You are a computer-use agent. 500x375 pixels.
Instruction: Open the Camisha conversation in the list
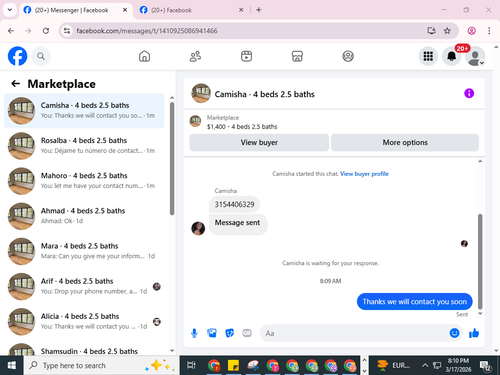click(84, 111)
